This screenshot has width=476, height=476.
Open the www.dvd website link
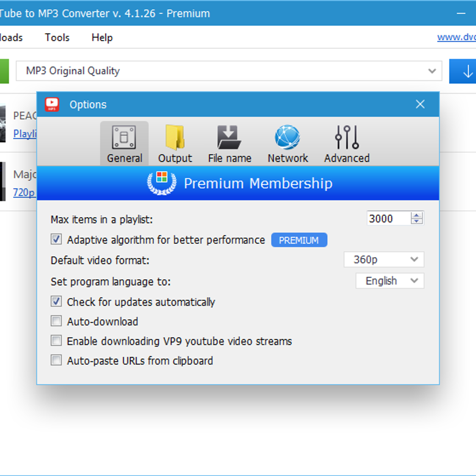[456, 37]
